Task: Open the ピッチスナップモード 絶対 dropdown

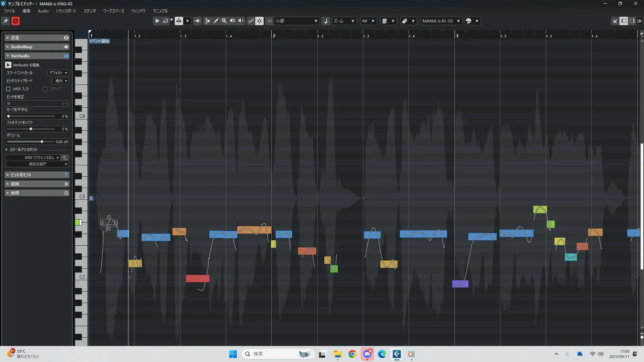Action: (61, 81)
